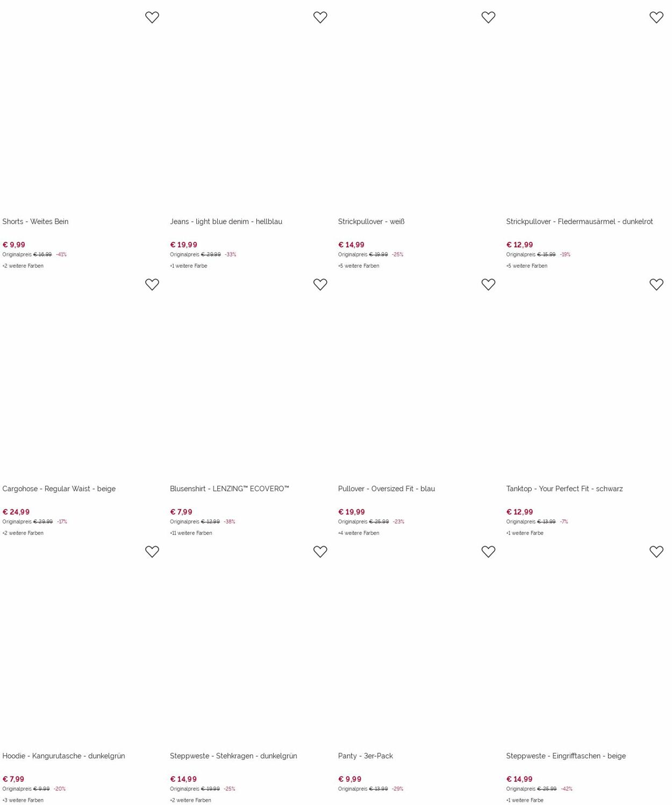Heart the Blusenshirt LENZING ECOVERO item
This screenshot has height=805, width=672.
click(320, 284)
